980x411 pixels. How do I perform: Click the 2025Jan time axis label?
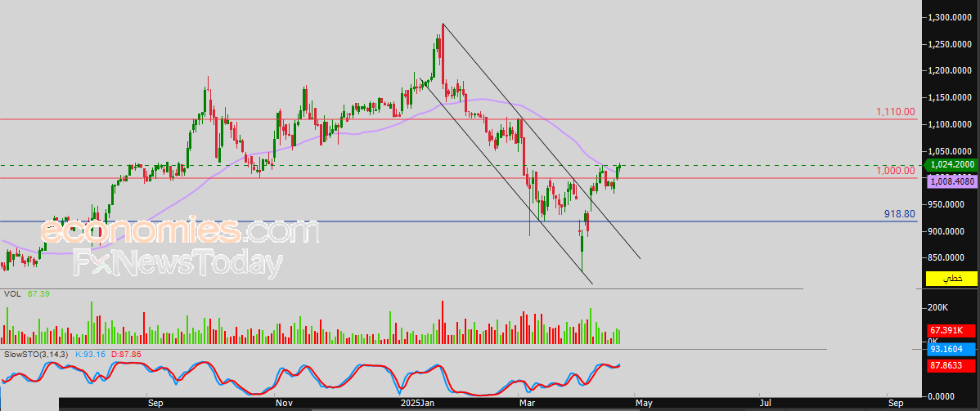point(416,404)
